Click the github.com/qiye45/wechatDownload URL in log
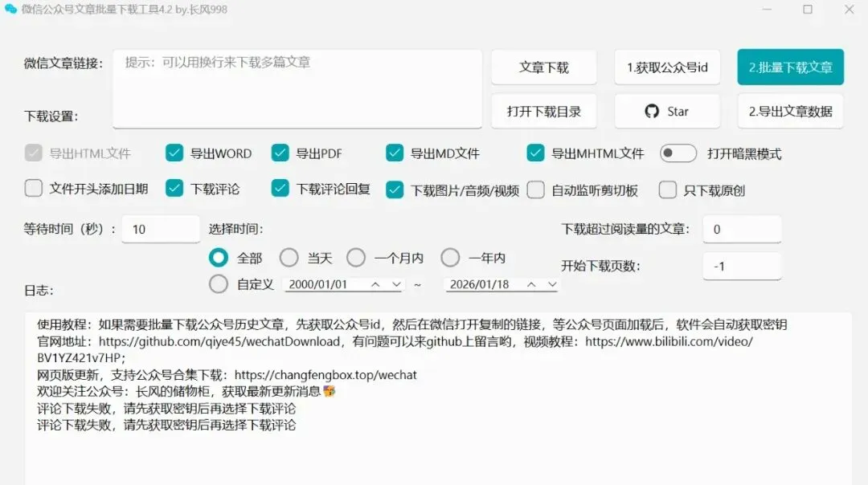The width and height of the screenshot is (868, 485). point(219,342)
